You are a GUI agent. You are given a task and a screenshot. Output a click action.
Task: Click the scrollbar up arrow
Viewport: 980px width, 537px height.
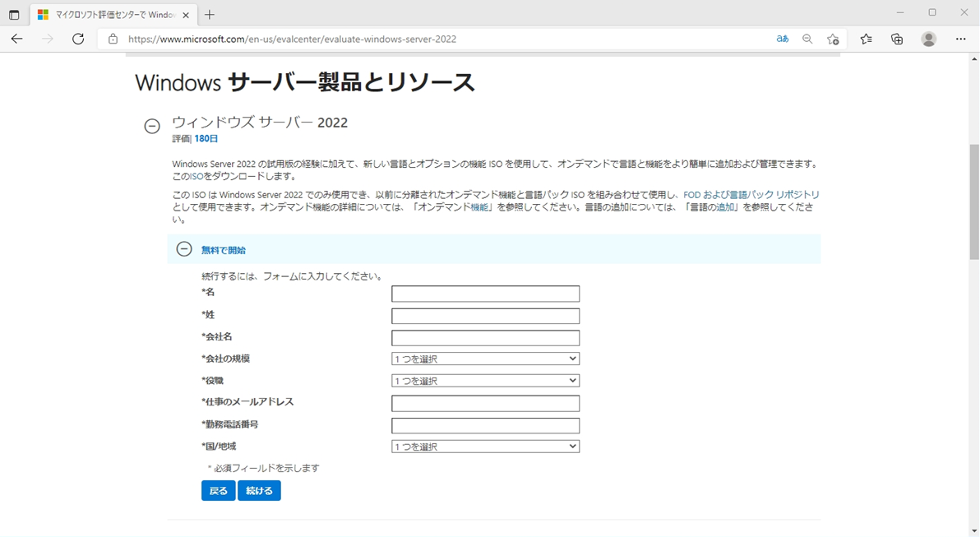pyautogui.click(x=974, y=59)
